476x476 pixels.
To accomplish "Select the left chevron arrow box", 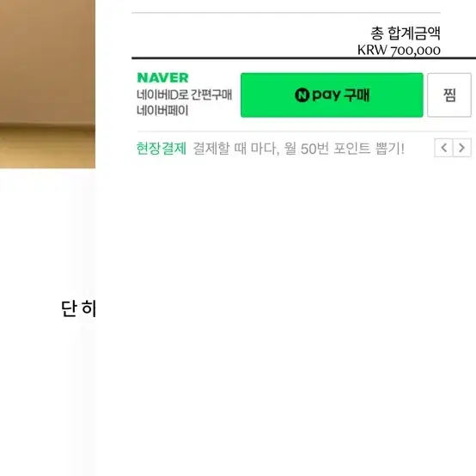I will tap(443, 148).
